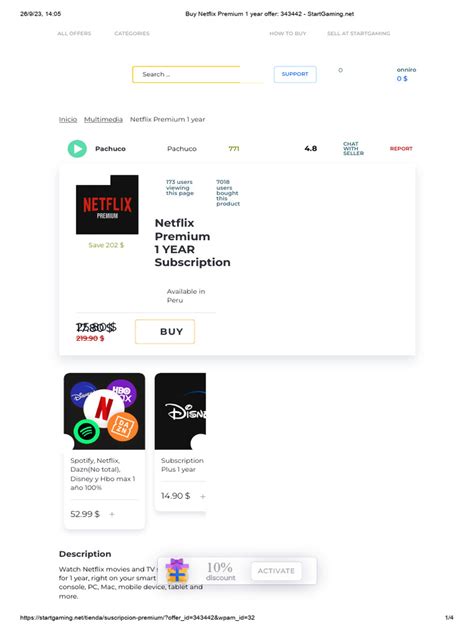
Task: Open the Categories menu
Action: click(132, 33)
